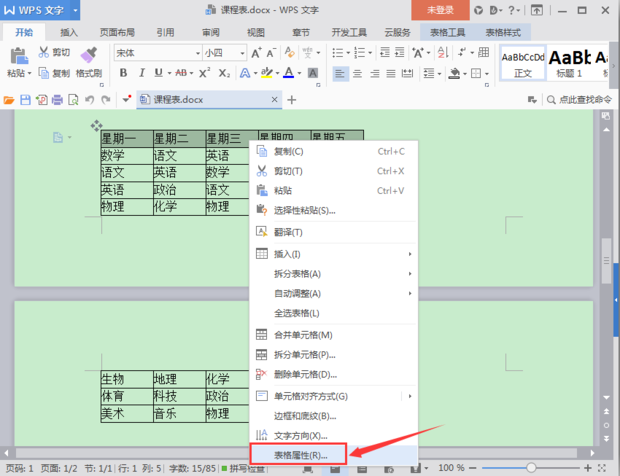
Task: Apply the 正文 style
Action: click(x=523, y=63)
